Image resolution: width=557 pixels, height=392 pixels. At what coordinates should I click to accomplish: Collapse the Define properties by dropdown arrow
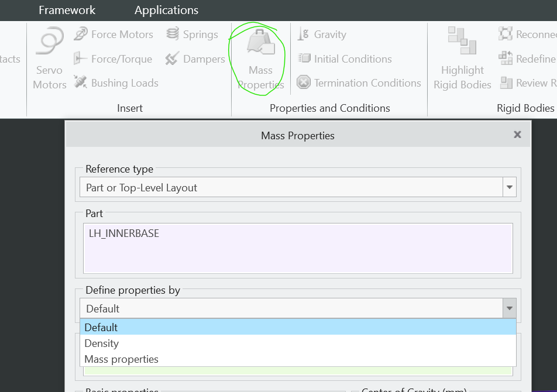510,308
